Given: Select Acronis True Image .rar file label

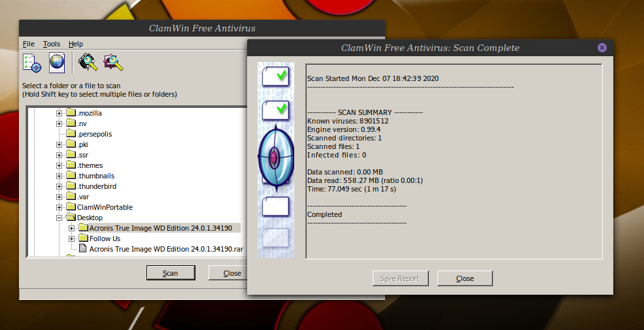Looking at the screenshot, I should pyautogui.click(x=166, y=249).
